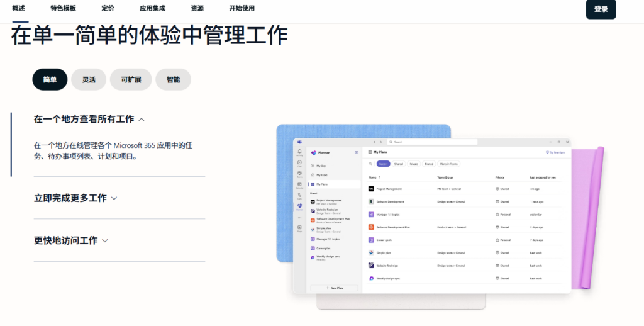Click the three-dots more apps icon in preview
644x326 pixels.
click(x=300, y=218)
